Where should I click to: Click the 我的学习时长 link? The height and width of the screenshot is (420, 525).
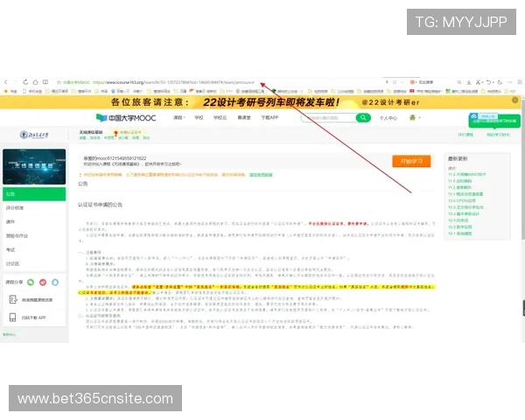click(498, 135)
